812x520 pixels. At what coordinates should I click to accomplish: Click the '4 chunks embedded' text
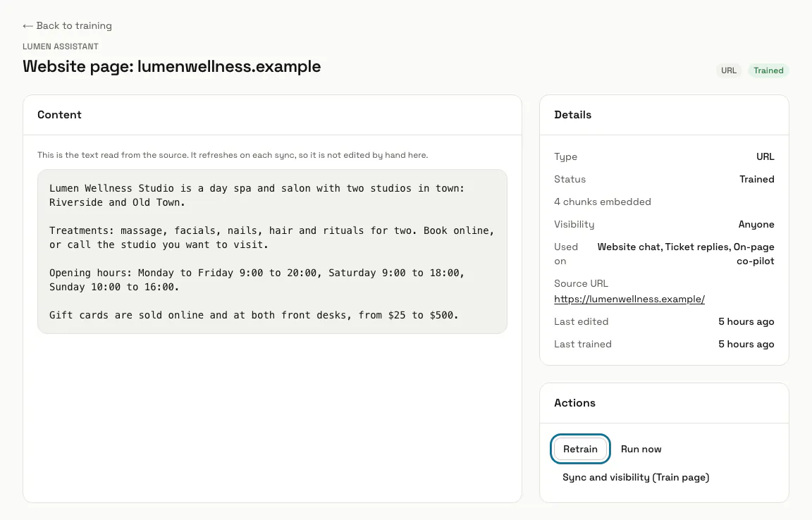pyautogui.click(x=602, y=202)
